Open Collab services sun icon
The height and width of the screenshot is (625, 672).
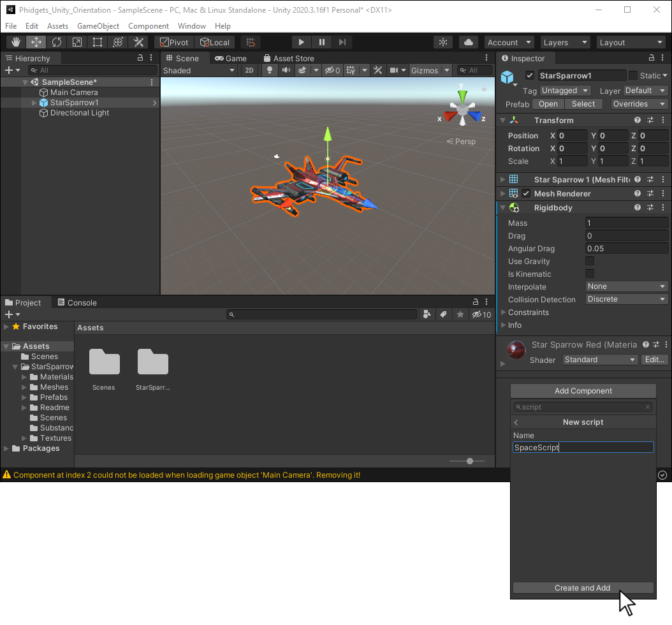coord(443,42)
